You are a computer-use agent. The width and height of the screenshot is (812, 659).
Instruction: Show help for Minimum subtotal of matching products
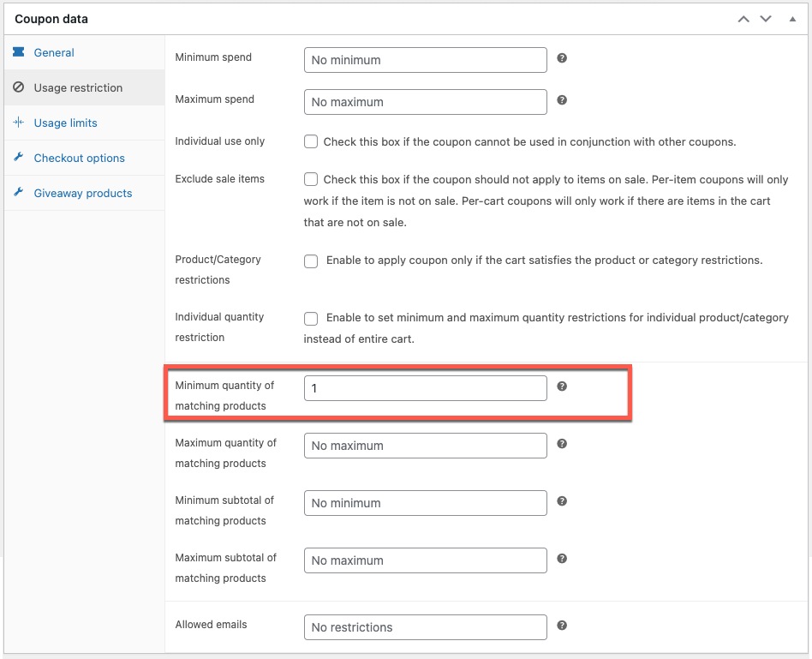[562, 501]
